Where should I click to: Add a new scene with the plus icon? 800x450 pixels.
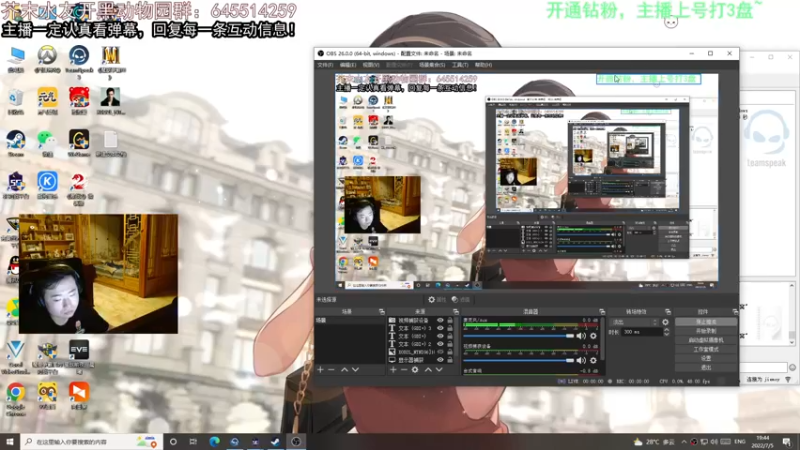320,369
